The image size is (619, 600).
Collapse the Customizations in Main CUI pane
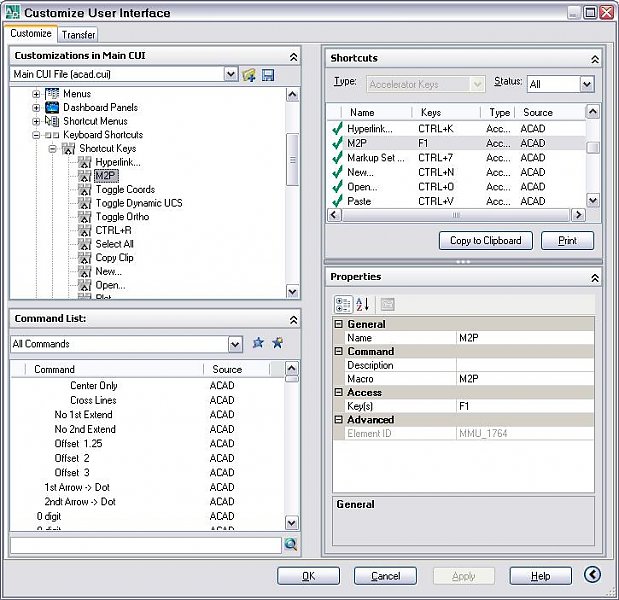pyautogui.click(x=293, y=57)
